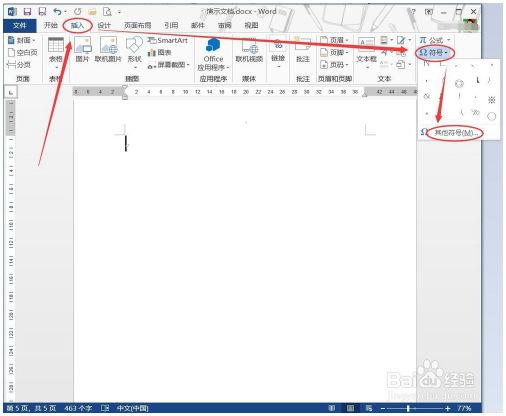This screenshot has width=506, height=416.
Task: Open the File tab
Action: click(x=20, y=25)
